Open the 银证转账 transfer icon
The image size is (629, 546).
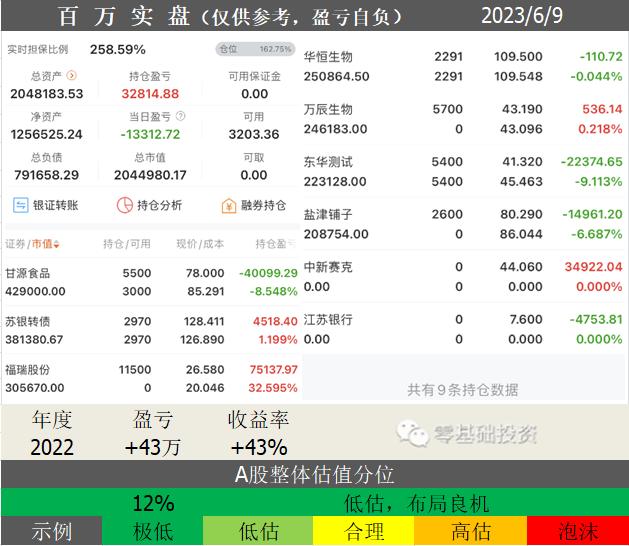tap(20, 205)
